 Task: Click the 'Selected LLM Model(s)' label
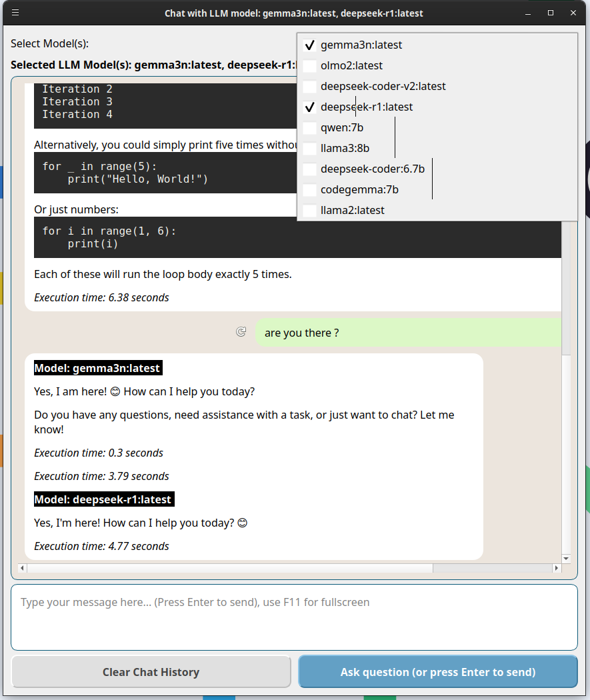point(153,65)
